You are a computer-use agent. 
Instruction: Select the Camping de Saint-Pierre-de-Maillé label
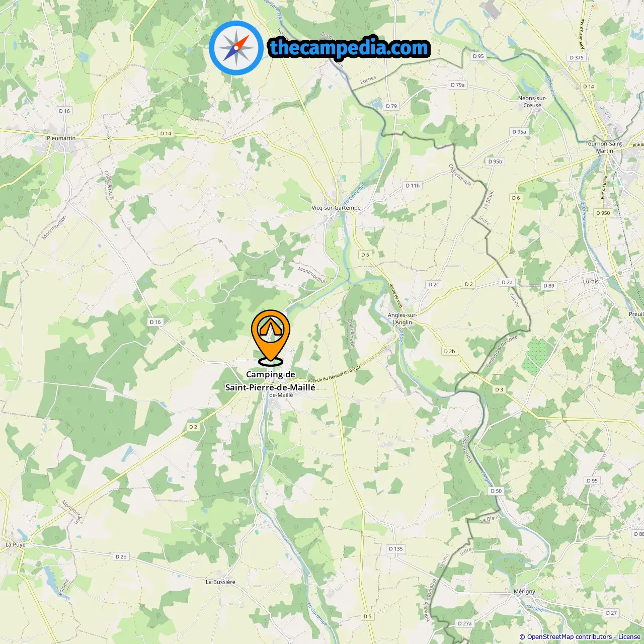tap(270, 381)
